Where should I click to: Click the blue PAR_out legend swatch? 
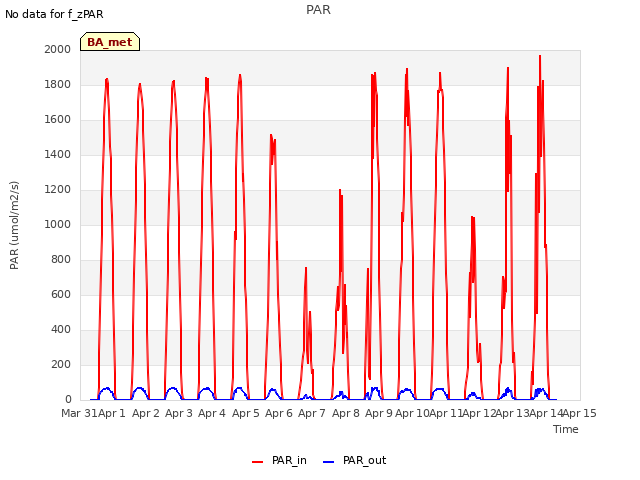pyautogui.click(x=329, y=462)
